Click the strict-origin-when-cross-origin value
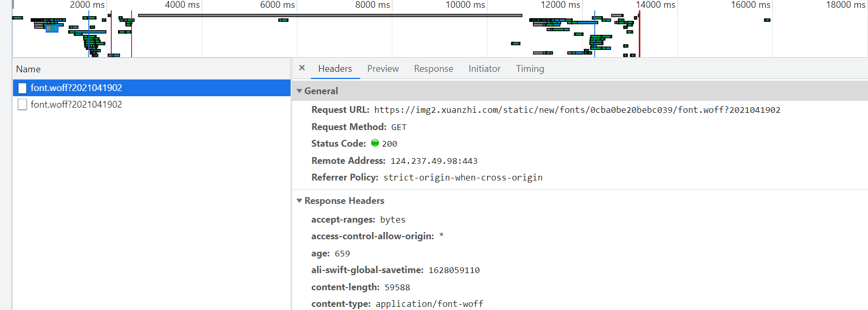 [463, 178]
